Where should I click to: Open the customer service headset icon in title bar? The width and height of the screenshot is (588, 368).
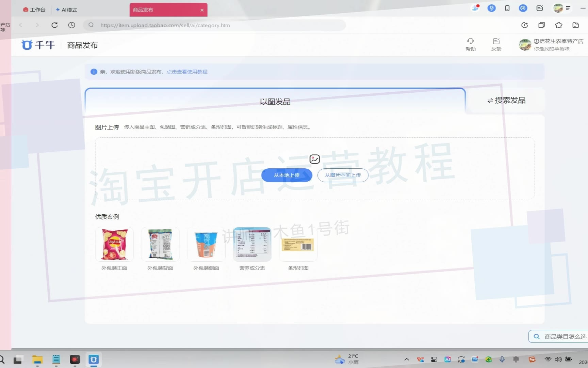tap(523, 8)
